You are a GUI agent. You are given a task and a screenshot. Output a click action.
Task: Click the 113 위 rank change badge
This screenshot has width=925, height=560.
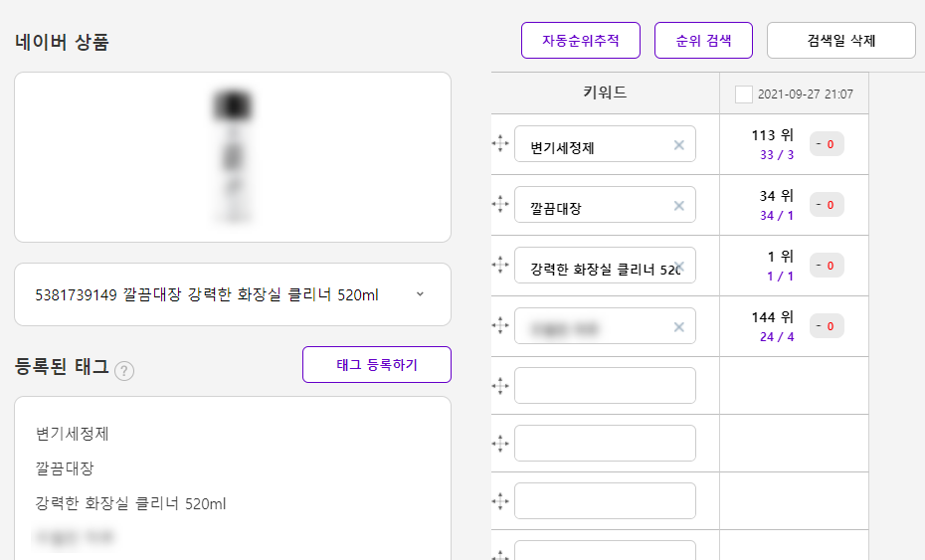point(827,144)
